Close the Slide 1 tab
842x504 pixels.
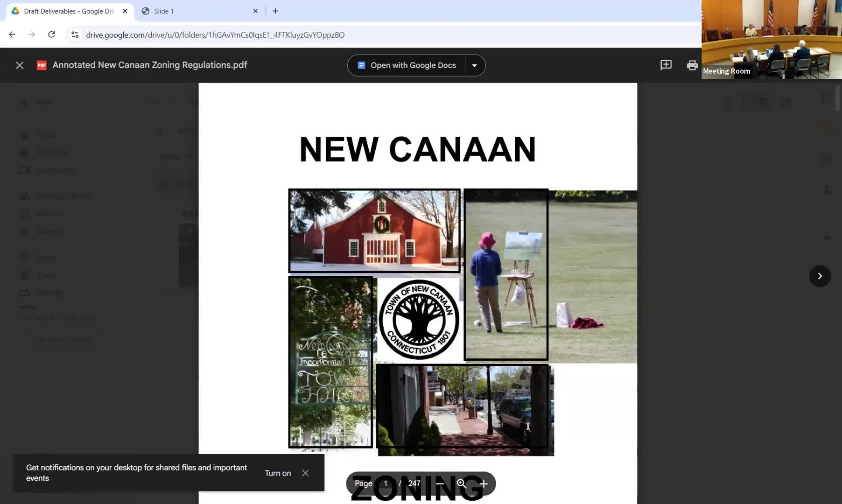[x=255, y=11]
